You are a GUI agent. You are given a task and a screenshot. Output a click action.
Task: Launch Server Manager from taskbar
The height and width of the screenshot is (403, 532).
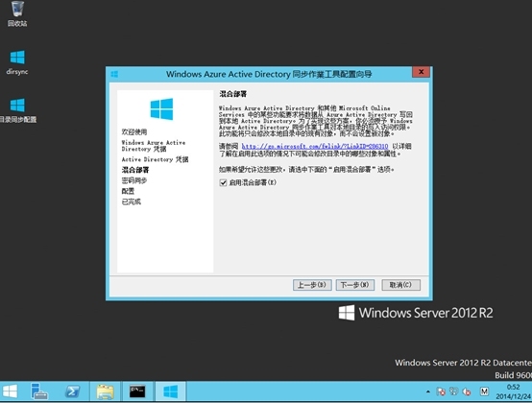39,391
